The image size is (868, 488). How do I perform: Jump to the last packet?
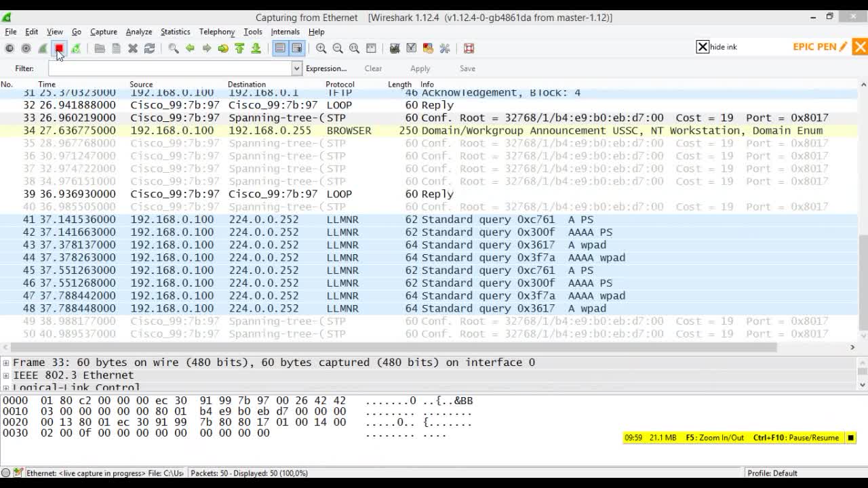point(256,48)
